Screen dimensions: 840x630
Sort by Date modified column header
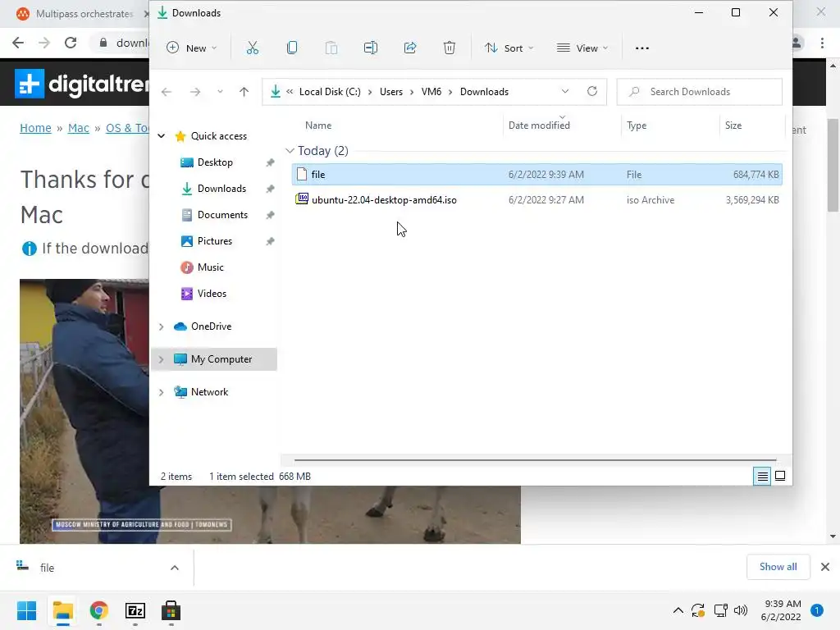539,126
